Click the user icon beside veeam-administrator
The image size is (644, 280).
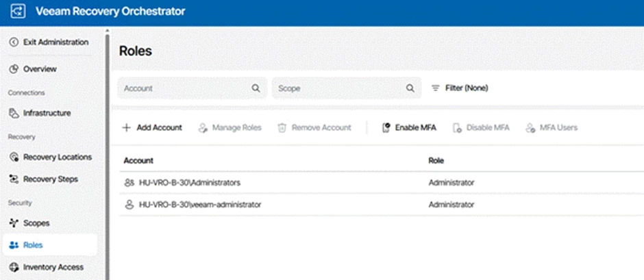[129, 205]
